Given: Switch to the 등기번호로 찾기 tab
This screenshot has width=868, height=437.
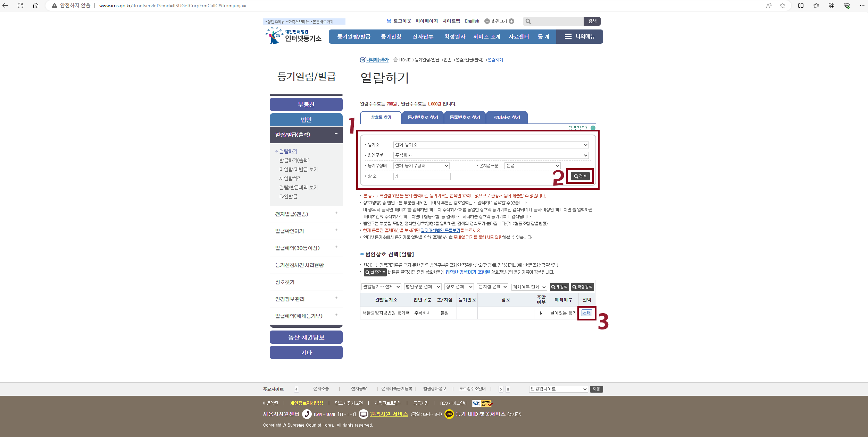Looking at the screenshot, I should (x=423, y=118).
